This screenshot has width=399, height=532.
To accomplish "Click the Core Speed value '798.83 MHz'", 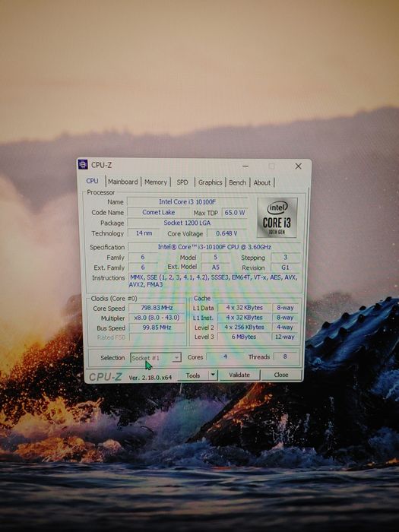I will pyautogui.click(x=157, y=308).
